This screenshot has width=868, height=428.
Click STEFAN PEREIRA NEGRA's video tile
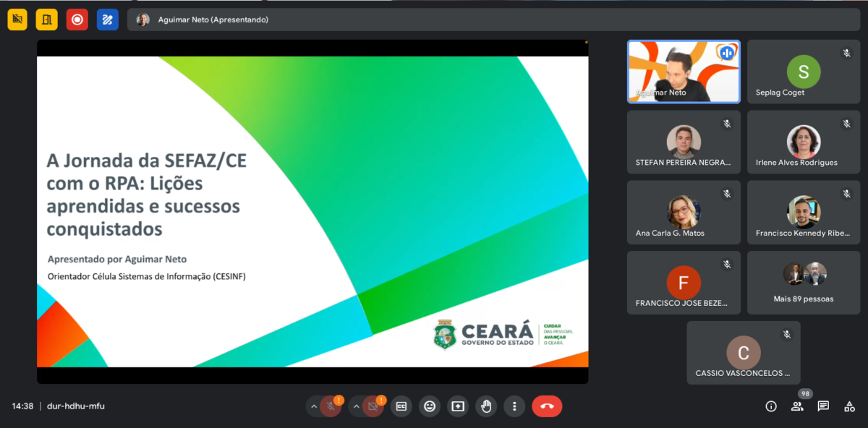click(684, 142)
